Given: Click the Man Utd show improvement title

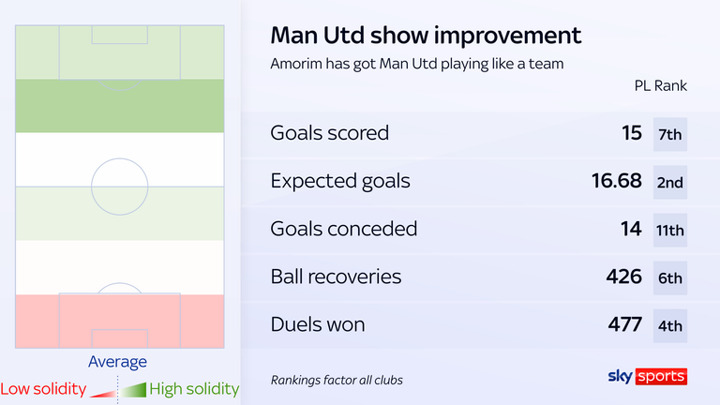Looking at the screenshot, I should pos(426,35).
